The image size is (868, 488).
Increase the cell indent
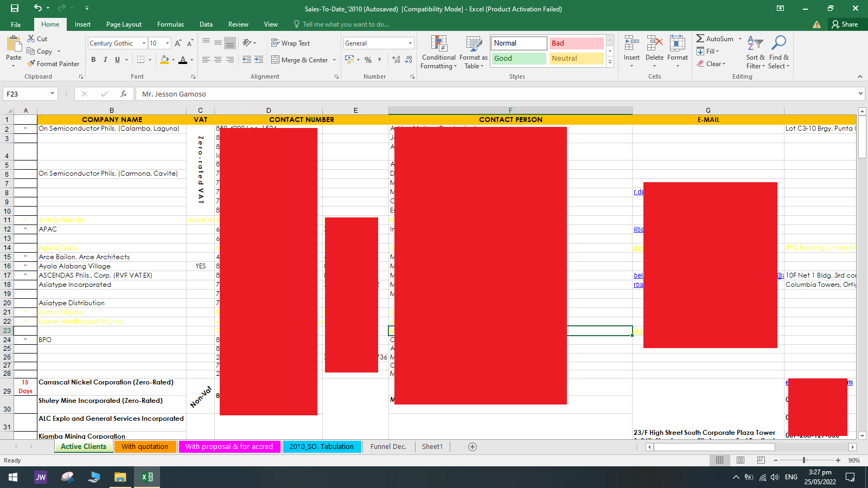[x=259, y=60]
